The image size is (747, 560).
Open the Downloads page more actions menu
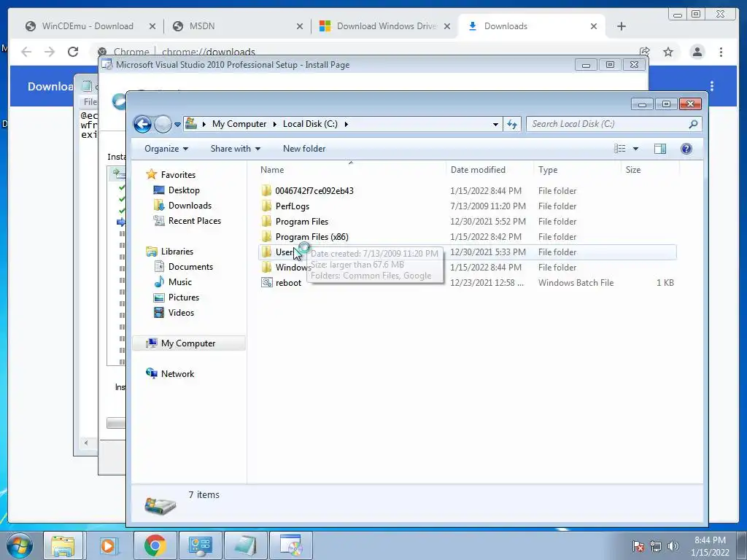(712, 86)
